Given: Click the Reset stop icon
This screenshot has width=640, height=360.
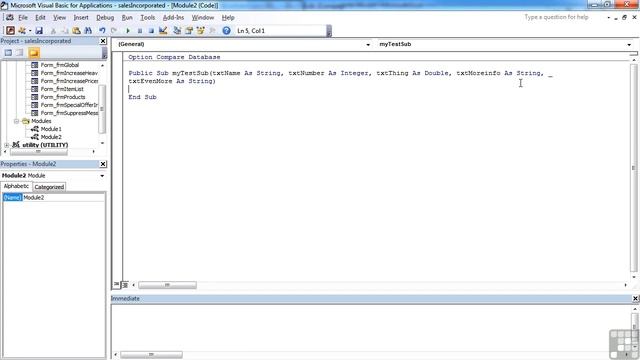Looking at the screenshot, I should [x=151, y=31].
